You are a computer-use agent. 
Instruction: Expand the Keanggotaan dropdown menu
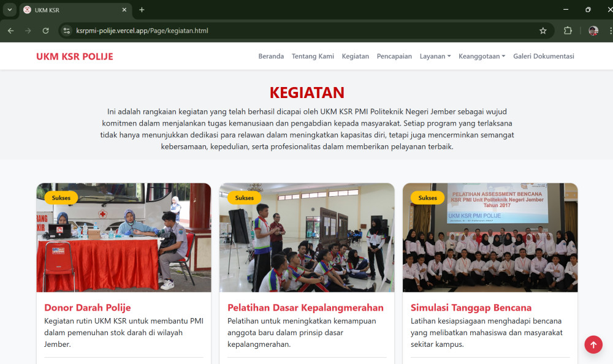pos(482,56)
